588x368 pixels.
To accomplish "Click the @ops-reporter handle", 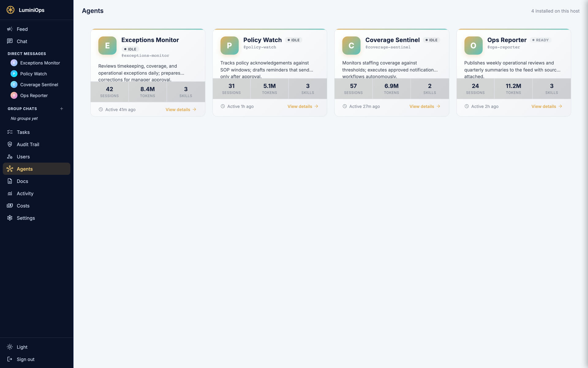I will tap(503, 47).
